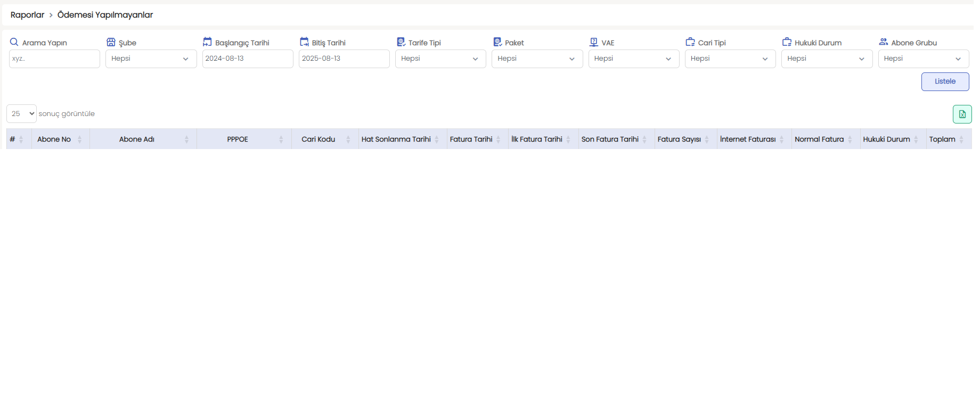Image resolution: width=980 pixels, height=411 pixels.
Task: Click the Tarife Tipi icon
Action: [401, 42]
